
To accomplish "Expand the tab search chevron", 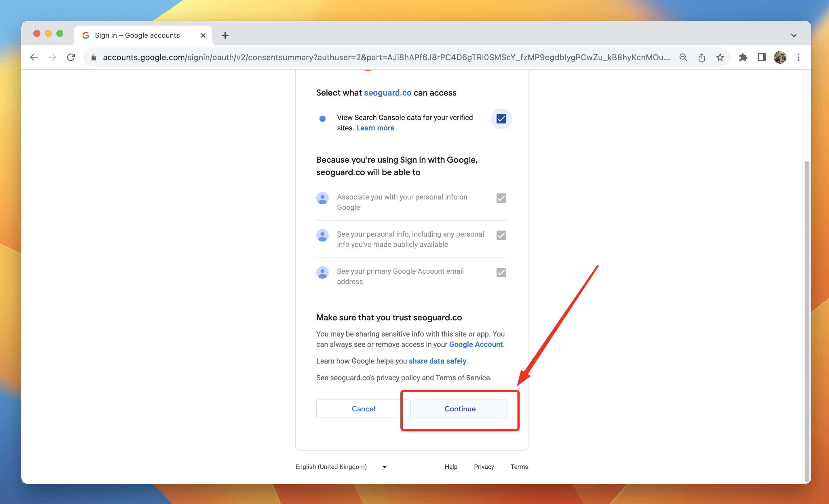I will pyautogui.click(x=794, y=35).
